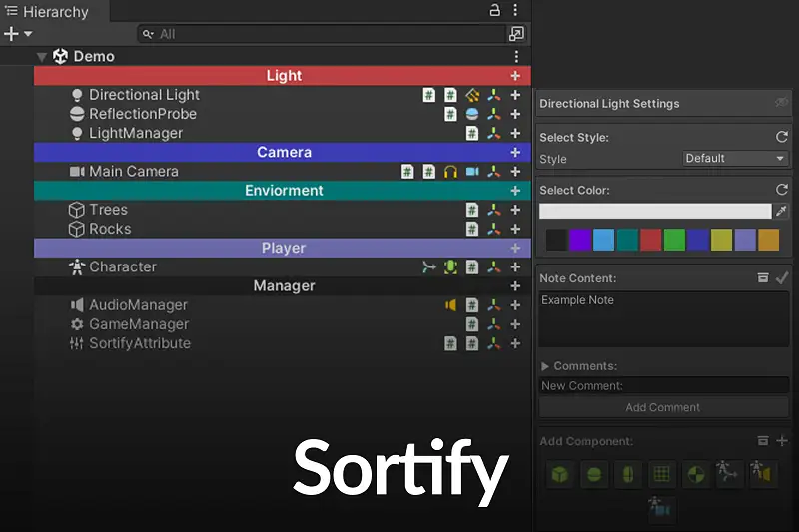Open the Style dropdown showing Default
Screen dimensions: 799x532
[735, 159]
